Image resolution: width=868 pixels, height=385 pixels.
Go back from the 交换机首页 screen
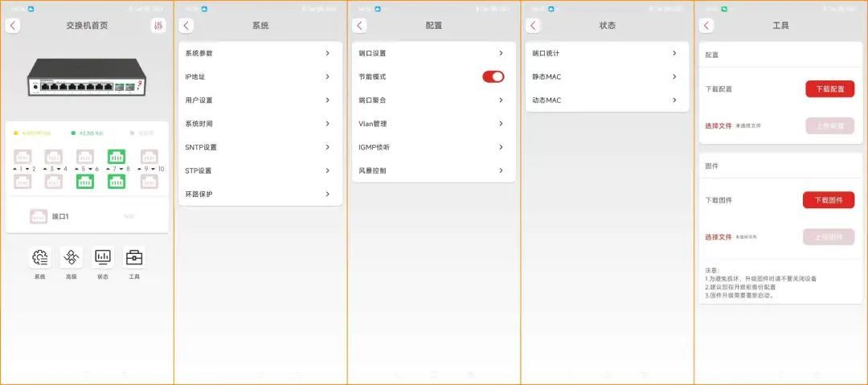[x=13, y=26]
